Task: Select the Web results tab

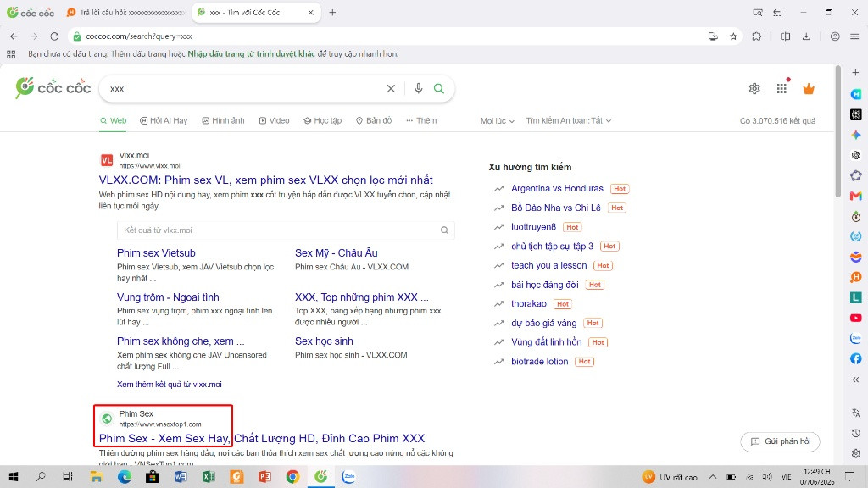Action: point(113,120)
